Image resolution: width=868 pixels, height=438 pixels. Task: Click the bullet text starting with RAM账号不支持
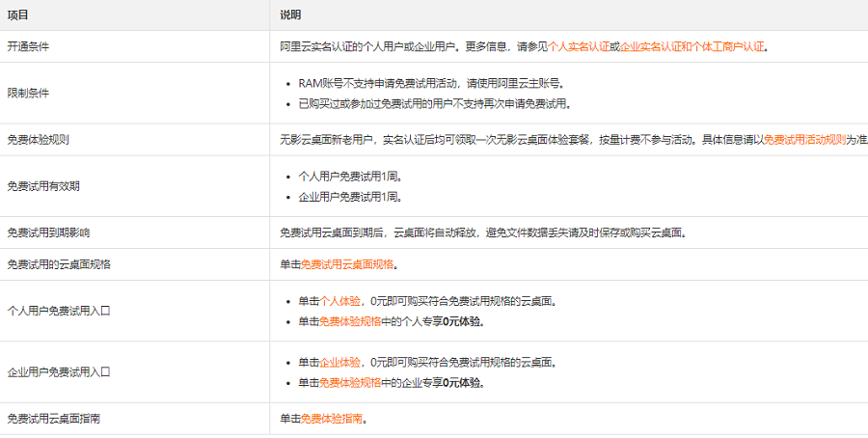click(432, 84)
